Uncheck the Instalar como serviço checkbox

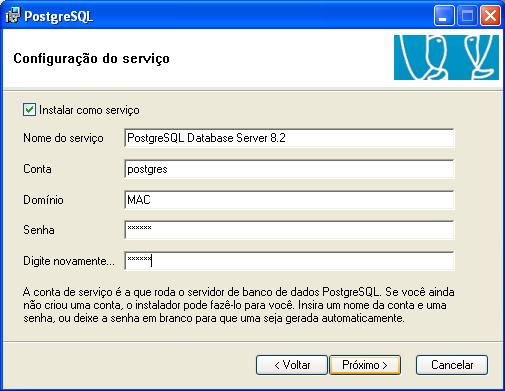coord(29,110)
